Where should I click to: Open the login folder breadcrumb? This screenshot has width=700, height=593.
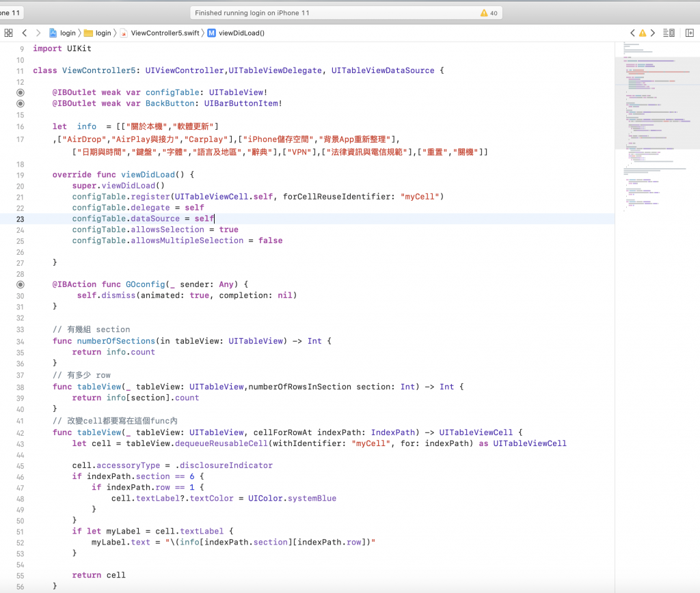pos(103,33)
